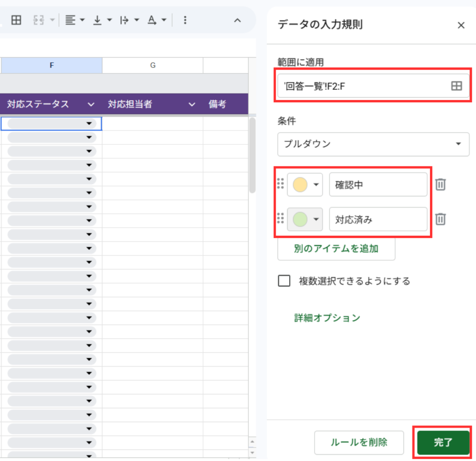Screen dimensions: 476x461
Task: Open the text rotation dropdown arrow
Action: [x=164, y=20]
